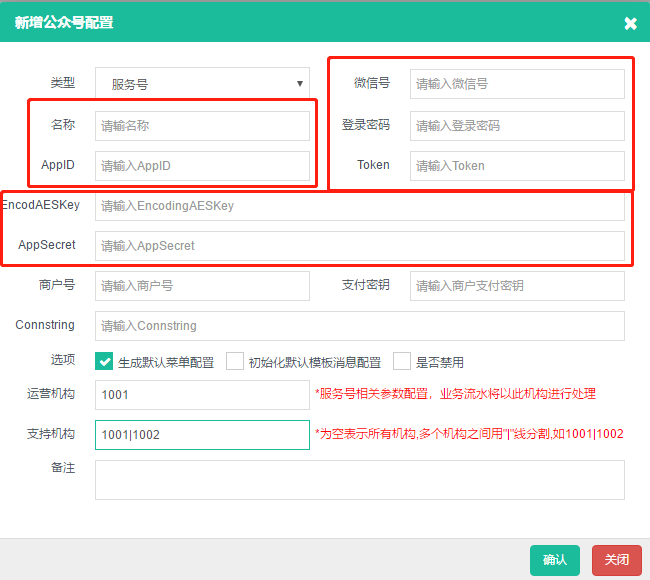Viewport: 650px width, 580px height.
Task: Focus the AppSecret input field
Action: pyautogui.click(x=360, y=246)
